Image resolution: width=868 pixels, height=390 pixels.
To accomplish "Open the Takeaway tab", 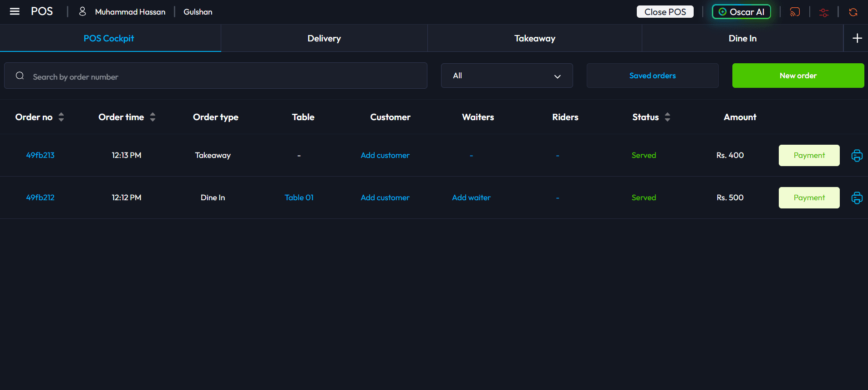I will pos(535,38).
